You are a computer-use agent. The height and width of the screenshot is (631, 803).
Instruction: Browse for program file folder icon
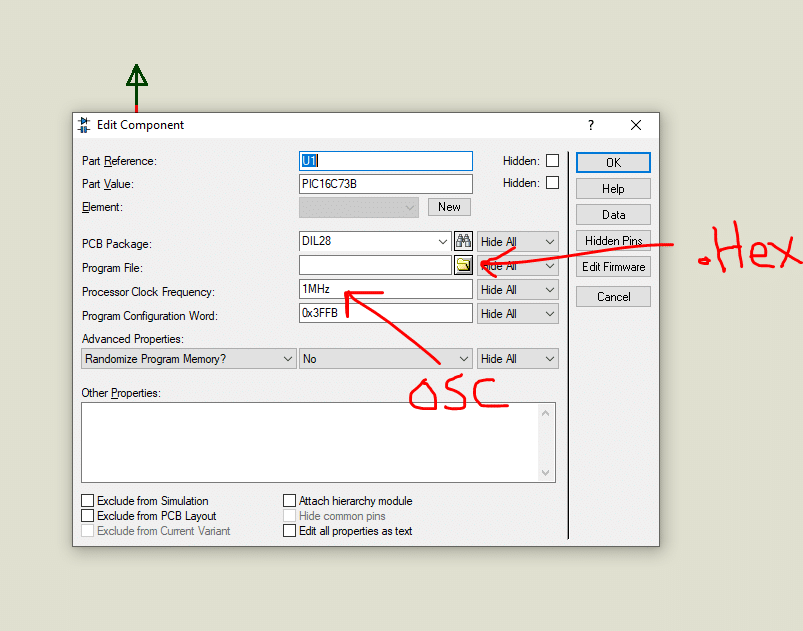pos(463,265)
